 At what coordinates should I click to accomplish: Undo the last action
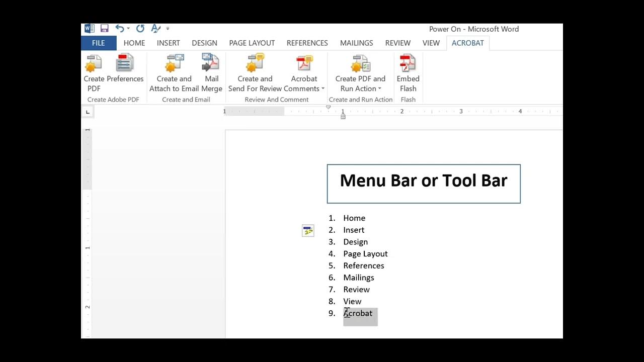coord(120,29)
